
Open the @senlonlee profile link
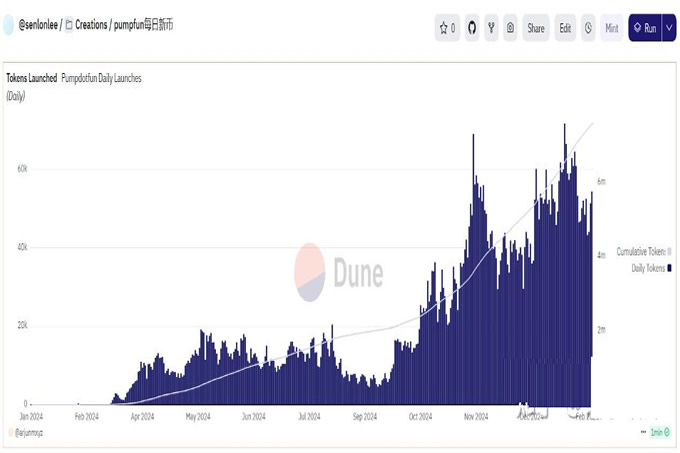pos(38,25)
